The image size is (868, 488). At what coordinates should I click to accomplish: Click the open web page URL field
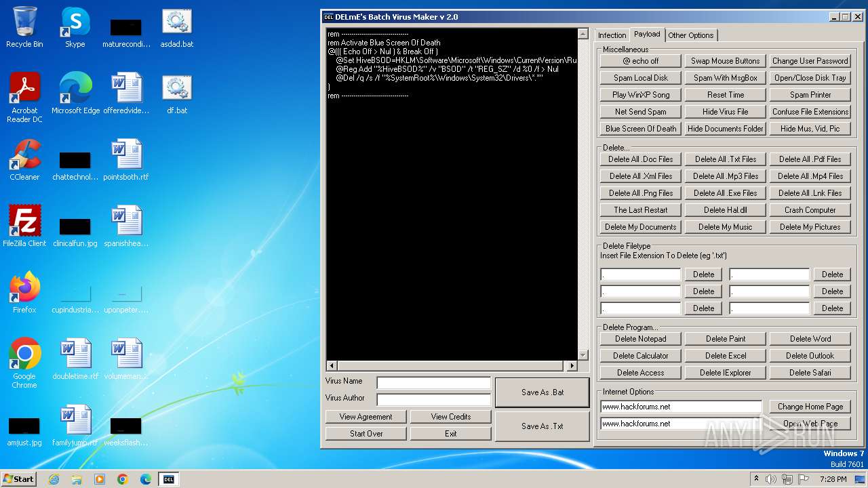tap(682, 424)
